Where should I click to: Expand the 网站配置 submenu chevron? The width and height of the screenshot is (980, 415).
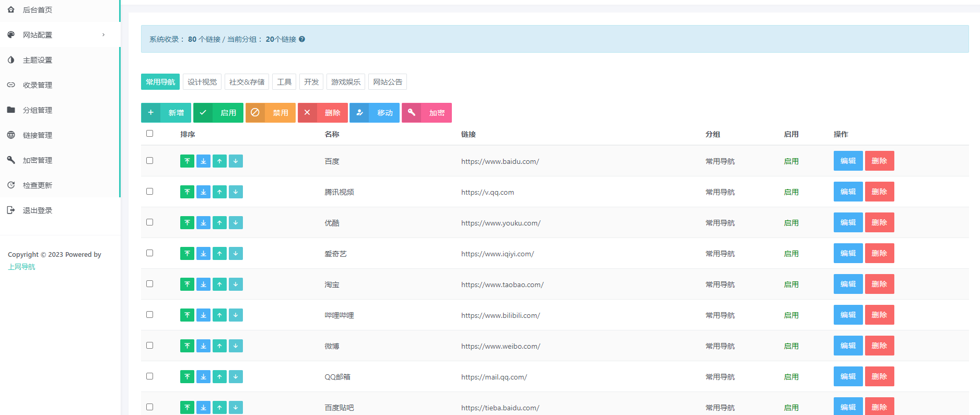103,35
